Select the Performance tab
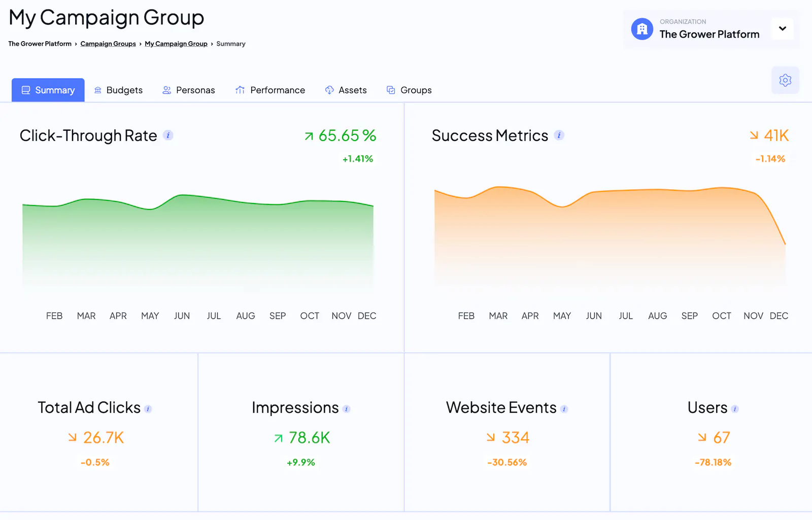 [x=270, y=90]
